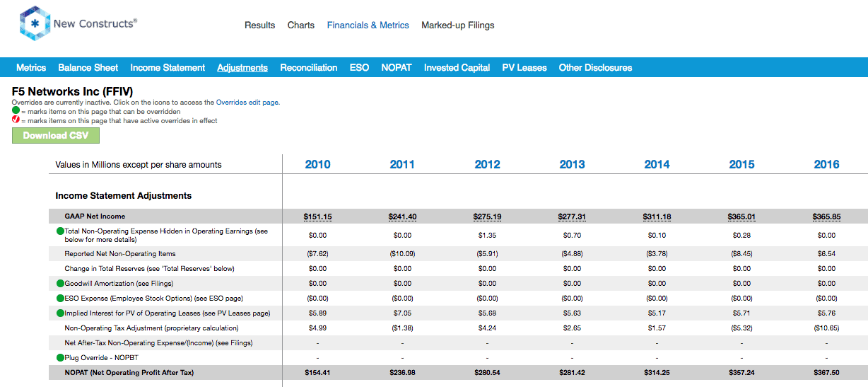Click Implied Interest value $7.05
Image resolution: width=868 pixels, height=387 pixels.
(x=403, y=313)
